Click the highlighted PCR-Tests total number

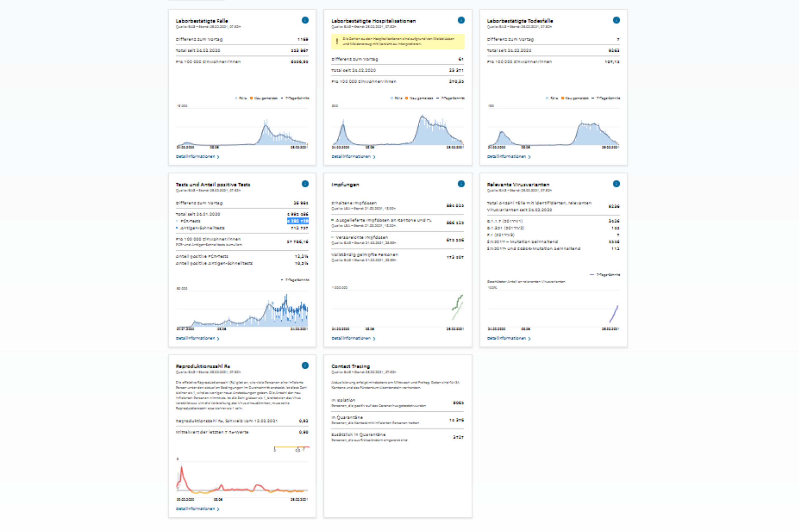point(298,221)
